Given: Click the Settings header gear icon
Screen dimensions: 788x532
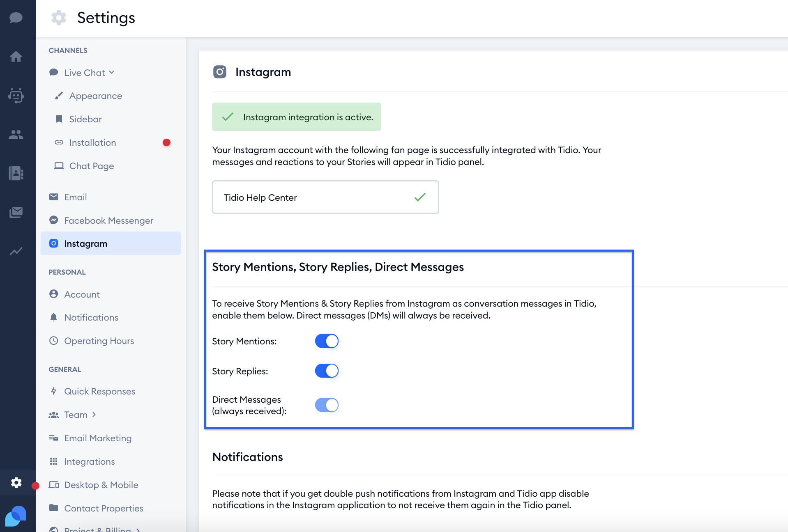Looking at the screenshot, I should point(59,18).
